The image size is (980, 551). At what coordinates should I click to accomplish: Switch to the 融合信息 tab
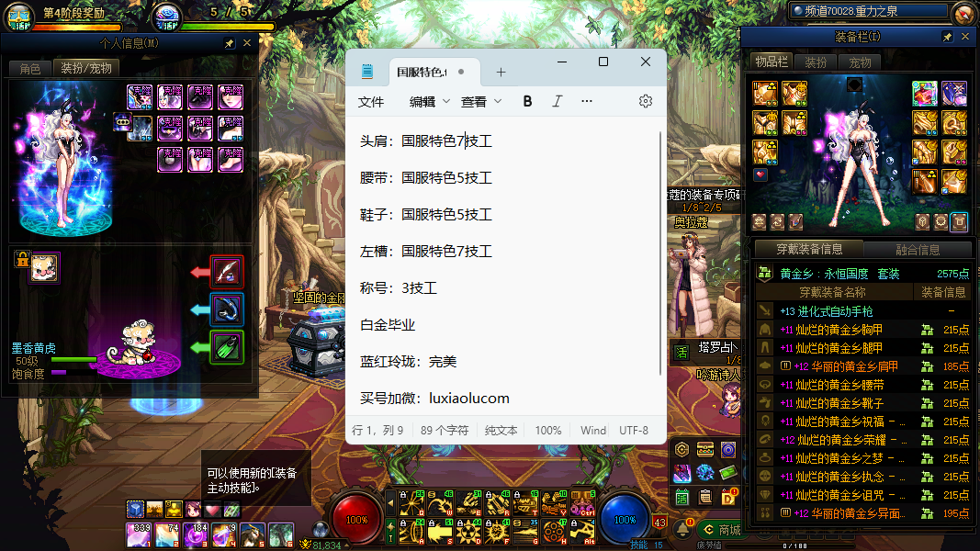(x=917, y=250)
